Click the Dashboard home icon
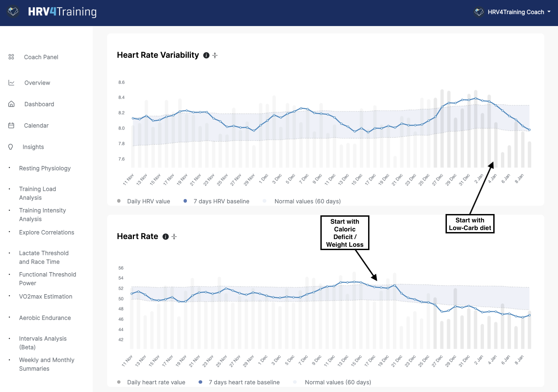 [x=11, y=104]
